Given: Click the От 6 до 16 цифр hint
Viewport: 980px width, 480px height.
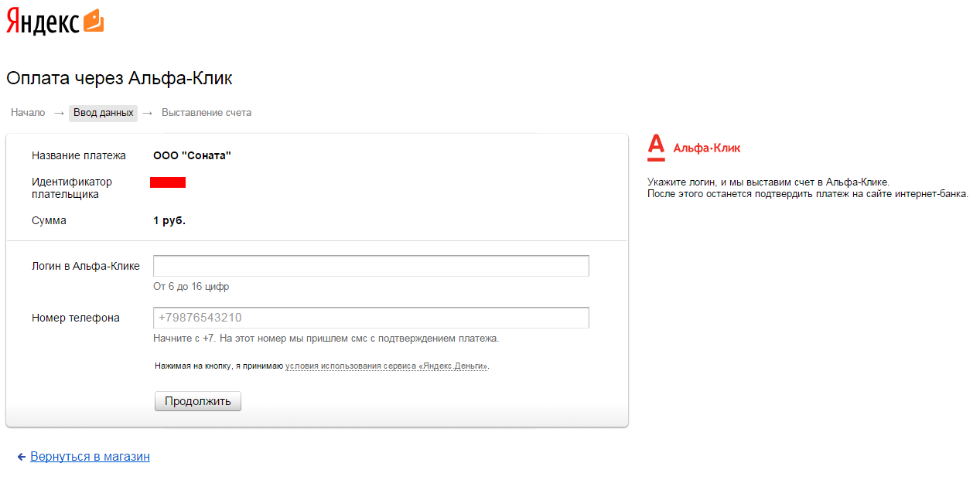Looking at the screenshot, I should point(191,287).
